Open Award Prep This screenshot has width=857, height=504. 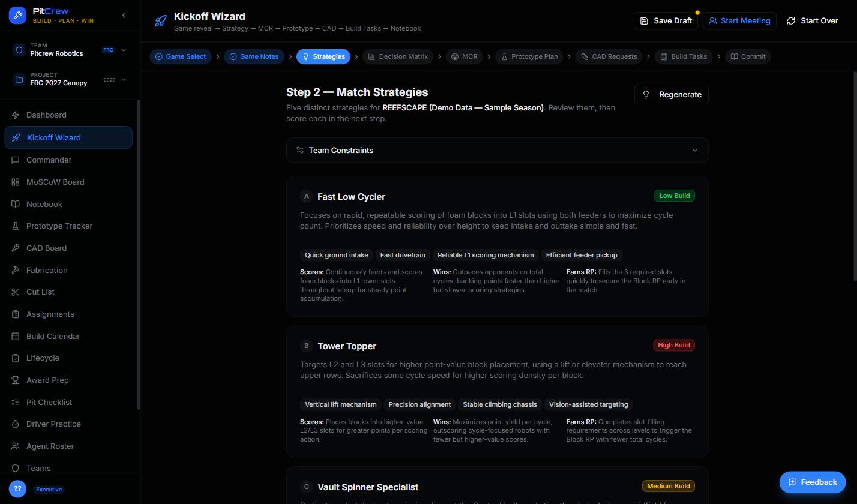tap(68, 380)
